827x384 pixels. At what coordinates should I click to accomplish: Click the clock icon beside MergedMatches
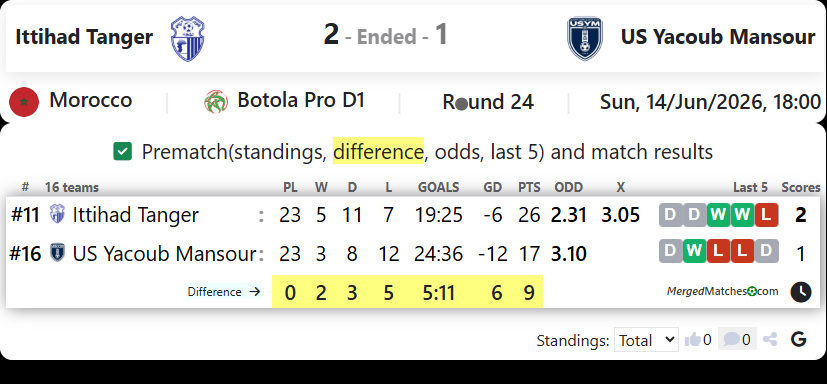(800, 292)
